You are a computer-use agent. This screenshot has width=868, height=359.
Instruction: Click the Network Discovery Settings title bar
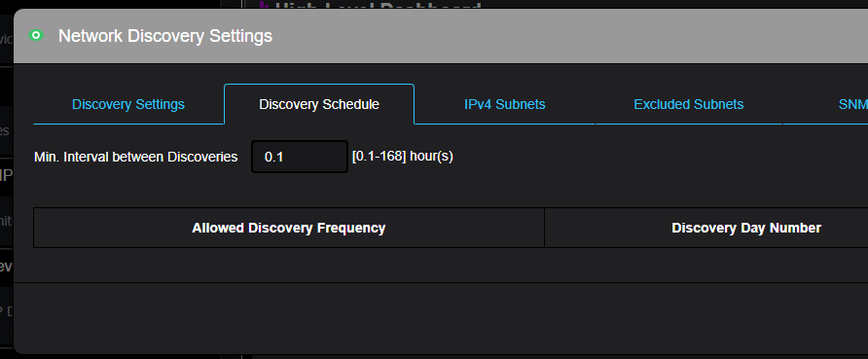pos(441,36)
